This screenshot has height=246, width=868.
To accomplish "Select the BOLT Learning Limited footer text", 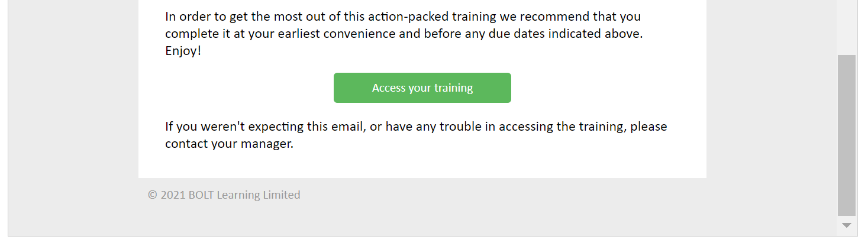I will point(244,195).
